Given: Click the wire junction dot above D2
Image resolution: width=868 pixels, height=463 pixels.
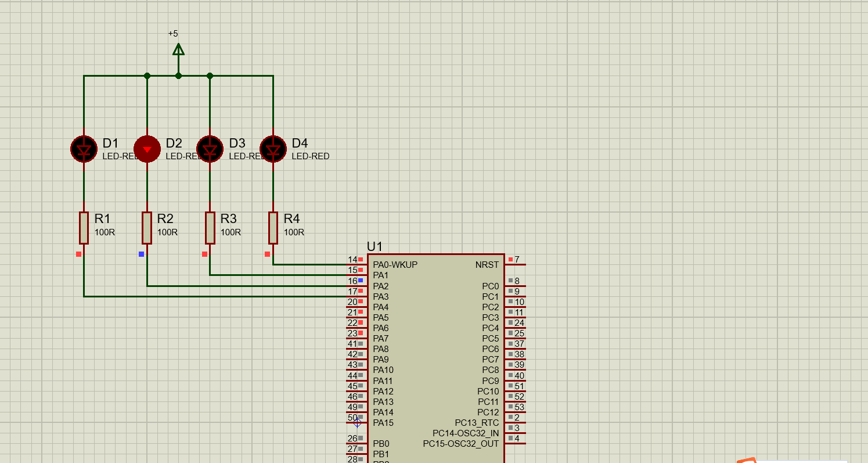Looking at the screenshot, I should point(147,76).
